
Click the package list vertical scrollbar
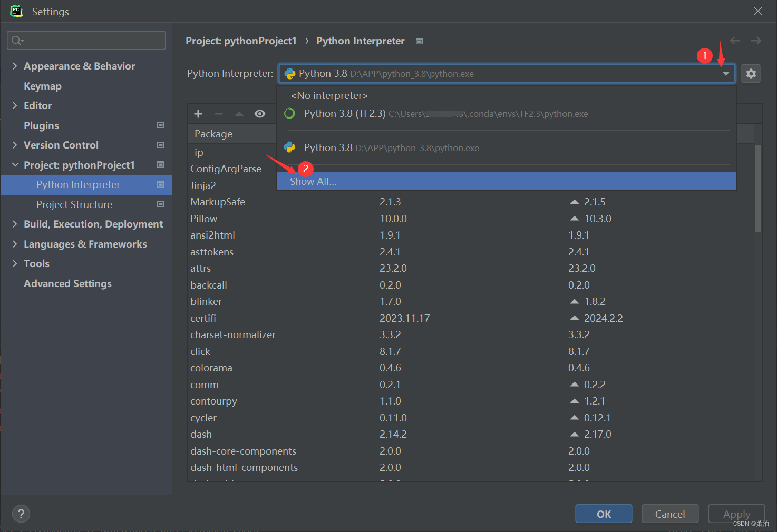pos(757,188)
